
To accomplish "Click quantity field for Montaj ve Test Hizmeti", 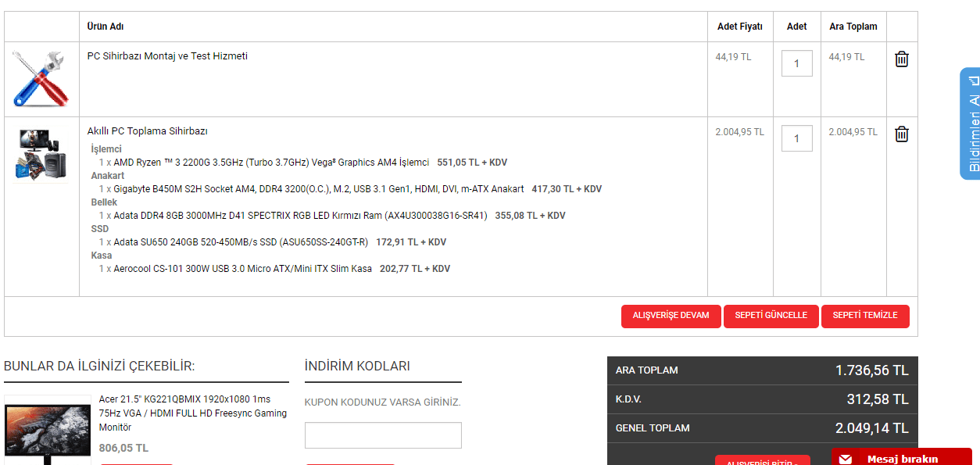I will coord(797,63).
